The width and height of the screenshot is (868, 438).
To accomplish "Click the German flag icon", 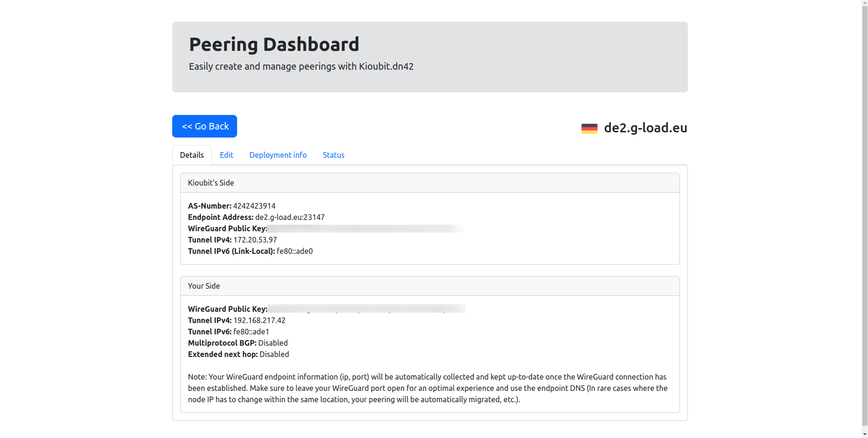I will 589,128.
